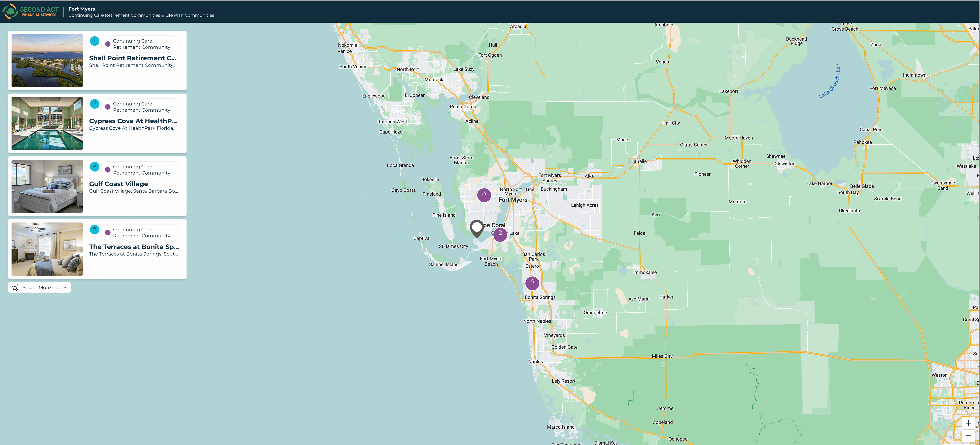Zoom in the map with plus button
This screenshot has height=445, width=980.
point(968,423)
